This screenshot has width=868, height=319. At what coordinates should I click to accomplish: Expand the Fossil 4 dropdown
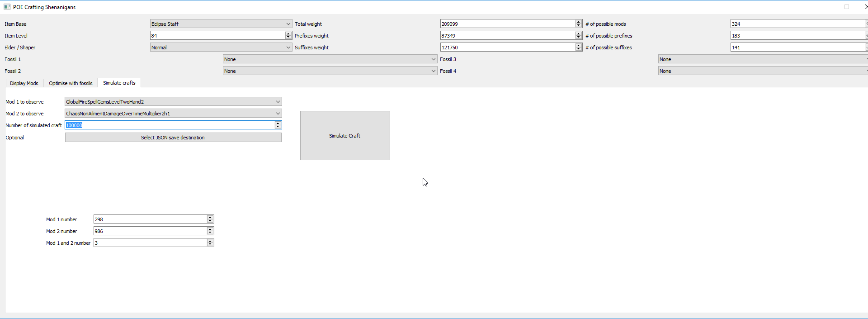(763, 71)
